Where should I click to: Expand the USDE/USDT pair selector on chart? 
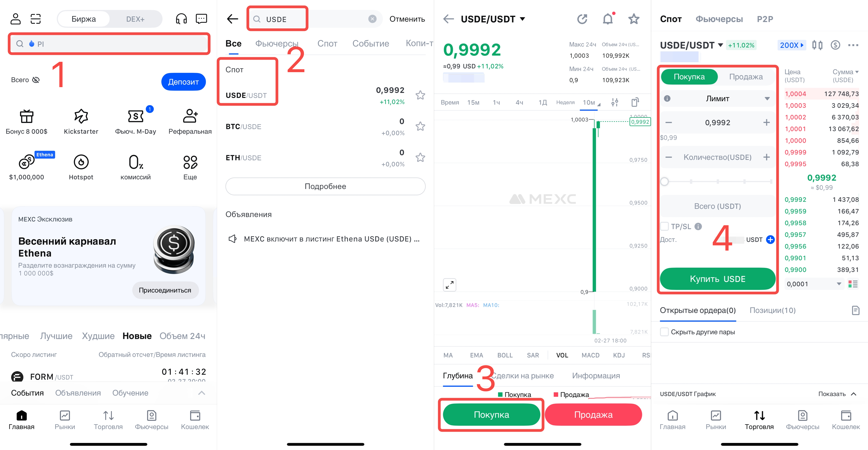(x=493, y=19)
